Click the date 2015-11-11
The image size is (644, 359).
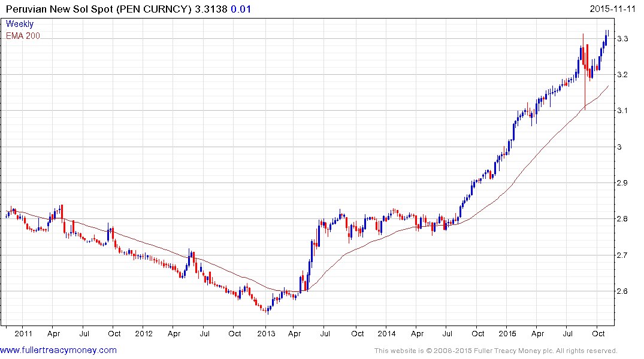tap(612, 8)
